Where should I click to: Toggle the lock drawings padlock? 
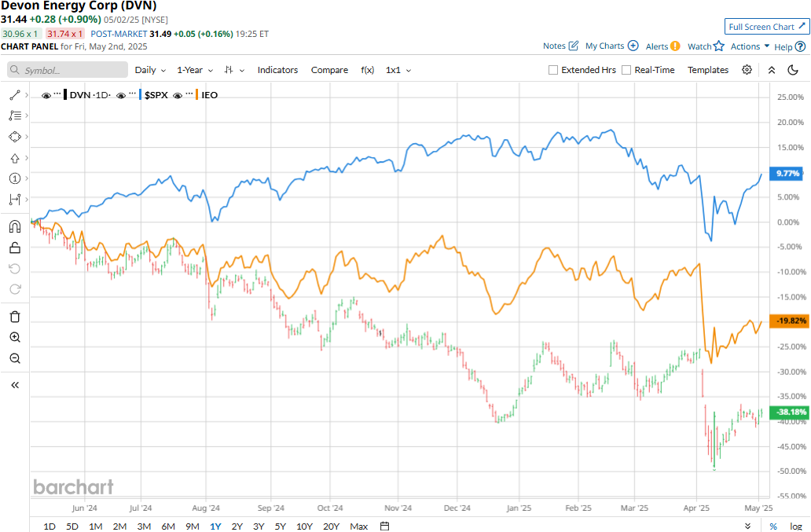click(14, 248)
